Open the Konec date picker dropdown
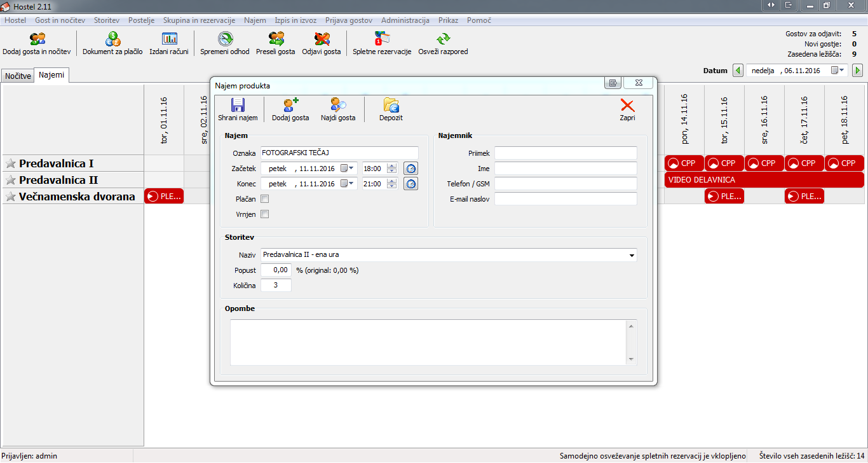This screenshot has width=868, height=463. [x=348, y=184]
